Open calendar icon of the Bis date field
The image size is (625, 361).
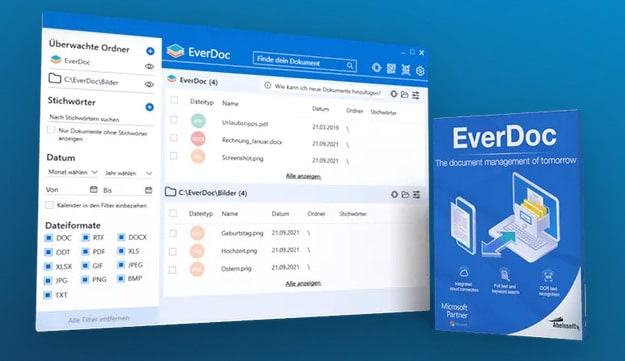pyautogui.click(x=148, y=190)
